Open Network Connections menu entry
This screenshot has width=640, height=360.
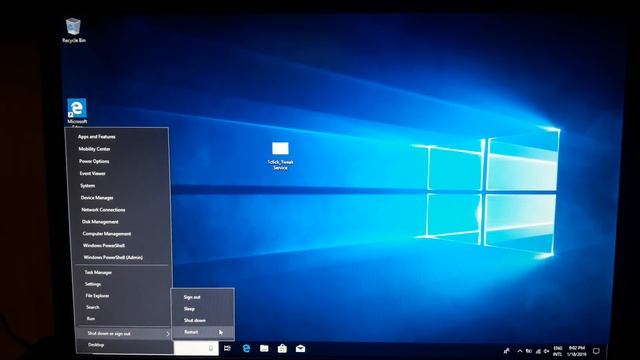coord(103,210)
